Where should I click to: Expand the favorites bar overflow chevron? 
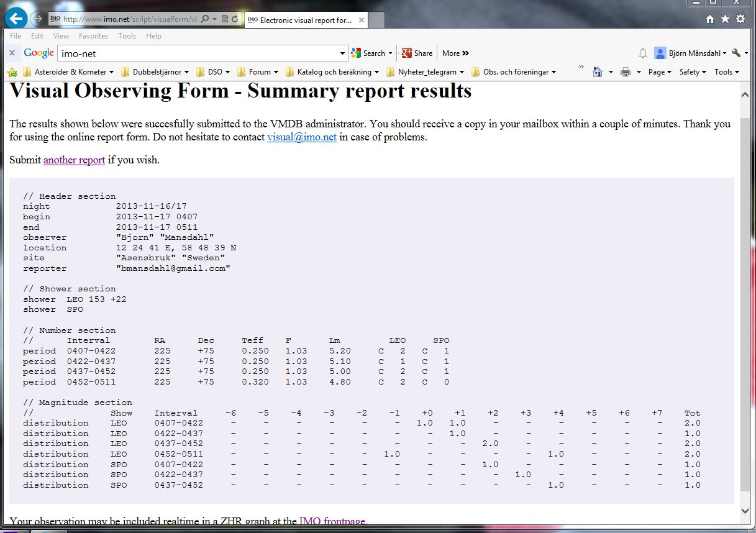[581, 66]
